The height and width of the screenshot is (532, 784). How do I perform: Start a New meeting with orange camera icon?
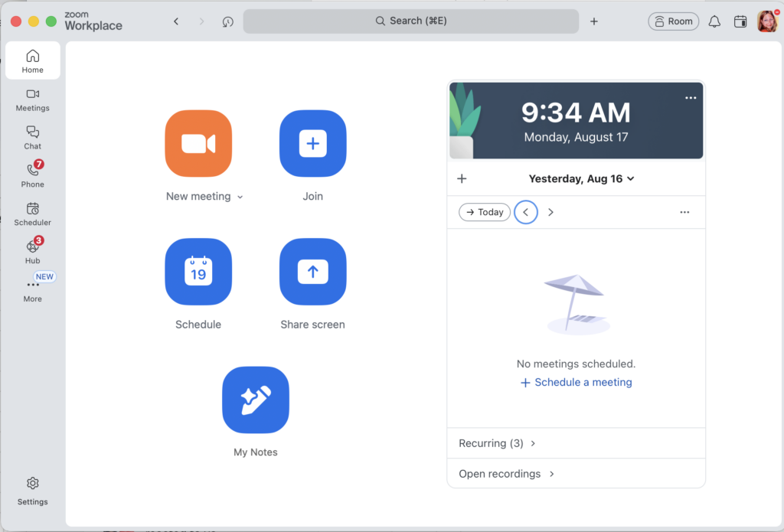click(x=198, y=143)
